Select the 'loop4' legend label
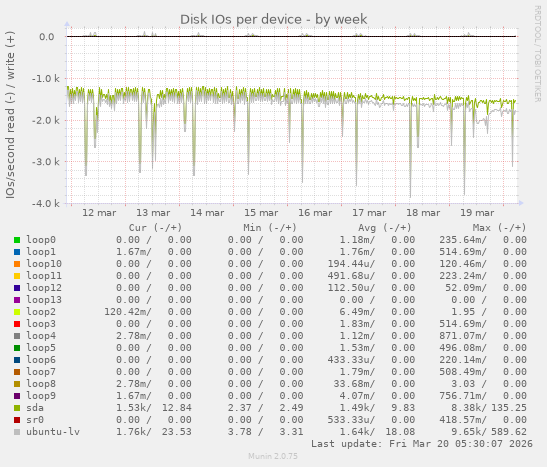This screenshot has width=547, height=467. pos(41,336)
